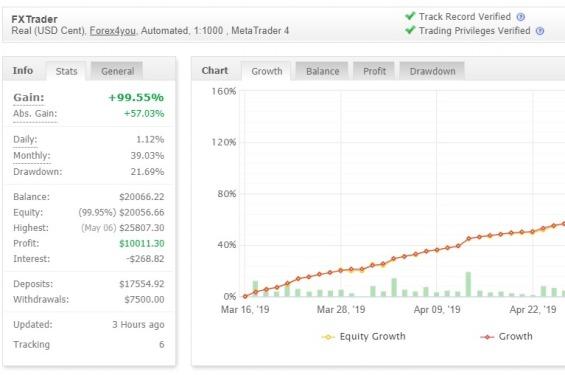Click the Track Record Verified green checkmark
The image size is (565, 375).
pos(410,16)
